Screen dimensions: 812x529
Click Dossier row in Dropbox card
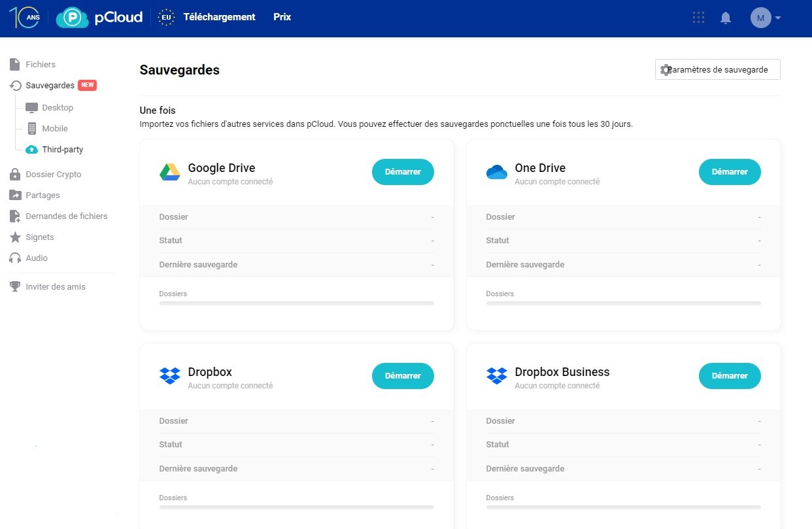297,421
